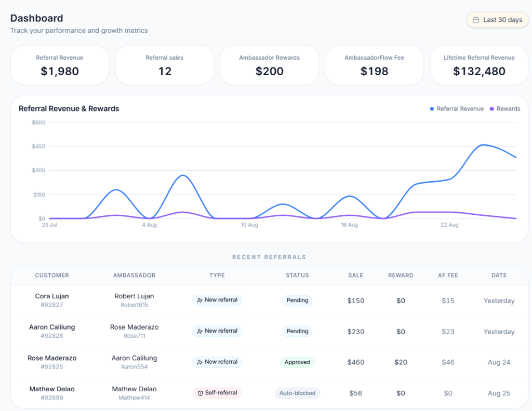Sort by the AF FEE column header

coord(448,276)
